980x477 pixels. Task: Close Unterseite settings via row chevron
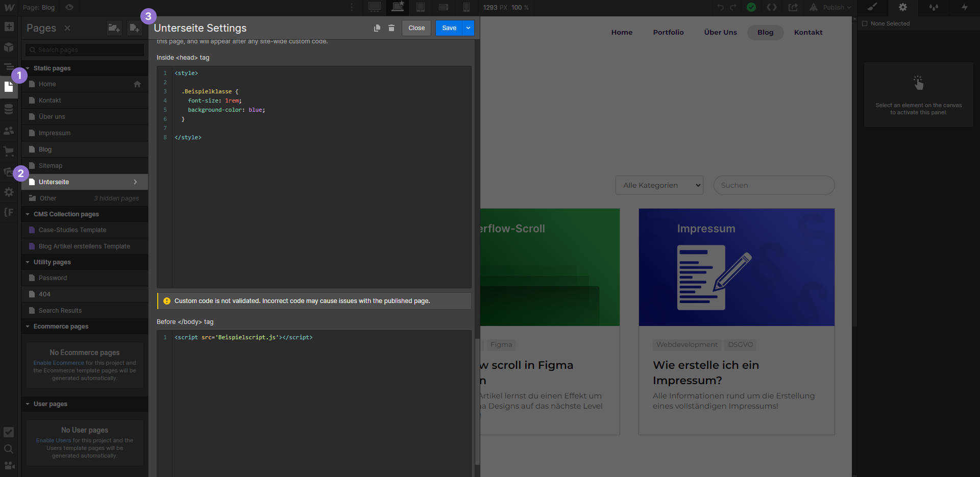[135, 182]
